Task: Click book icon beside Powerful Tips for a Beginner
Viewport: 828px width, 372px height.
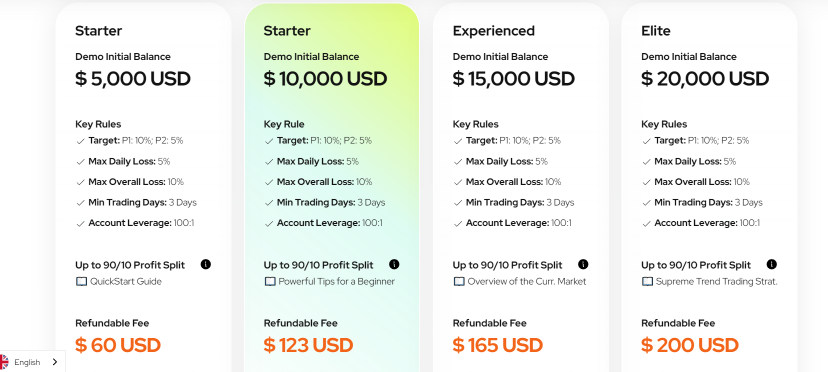Action: (x=270, y=282)
